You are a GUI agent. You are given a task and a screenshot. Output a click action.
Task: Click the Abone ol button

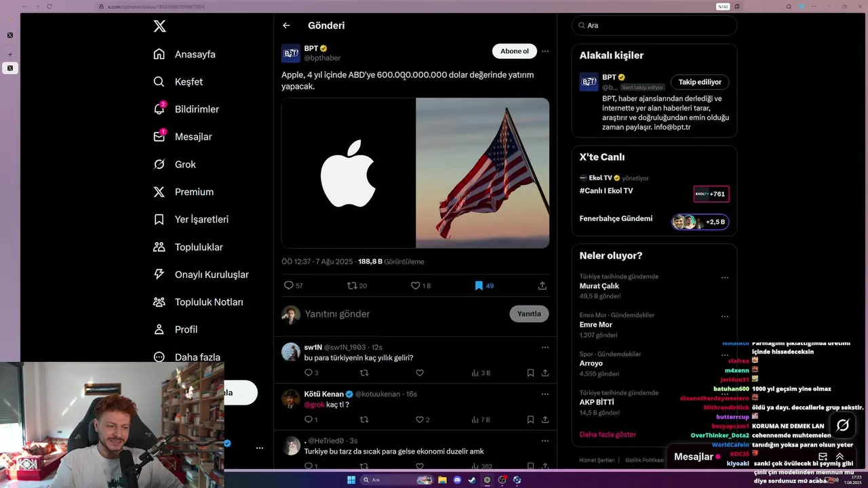pos(515,52)
